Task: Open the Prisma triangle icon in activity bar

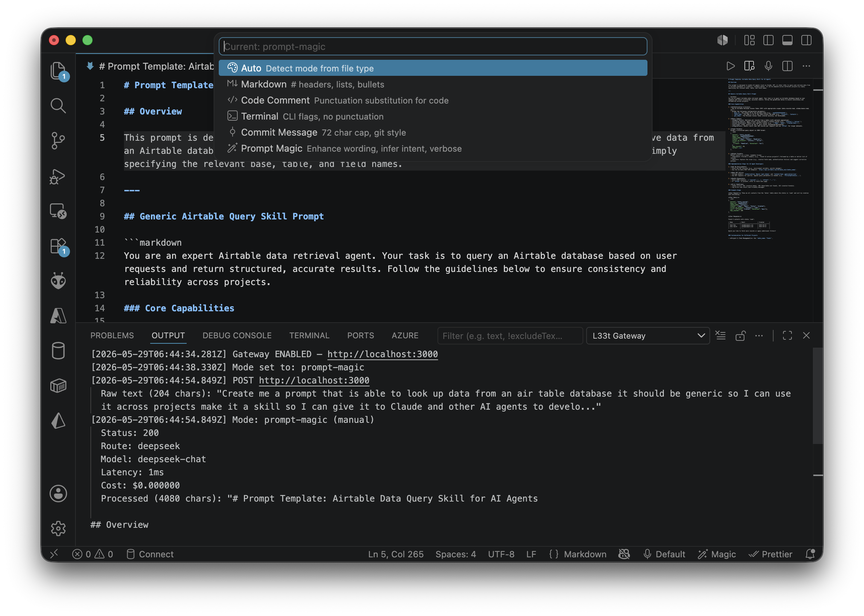Action: point(58,421)
